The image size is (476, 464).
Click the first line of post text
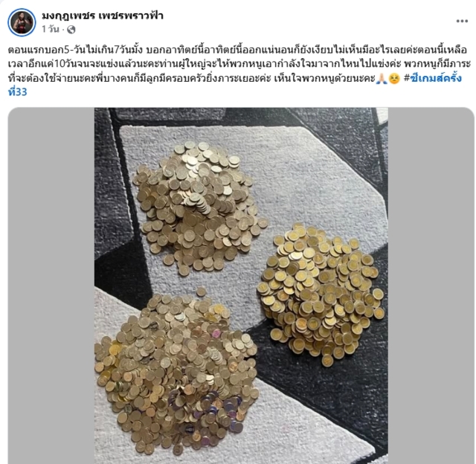click(x=237, y=50)
